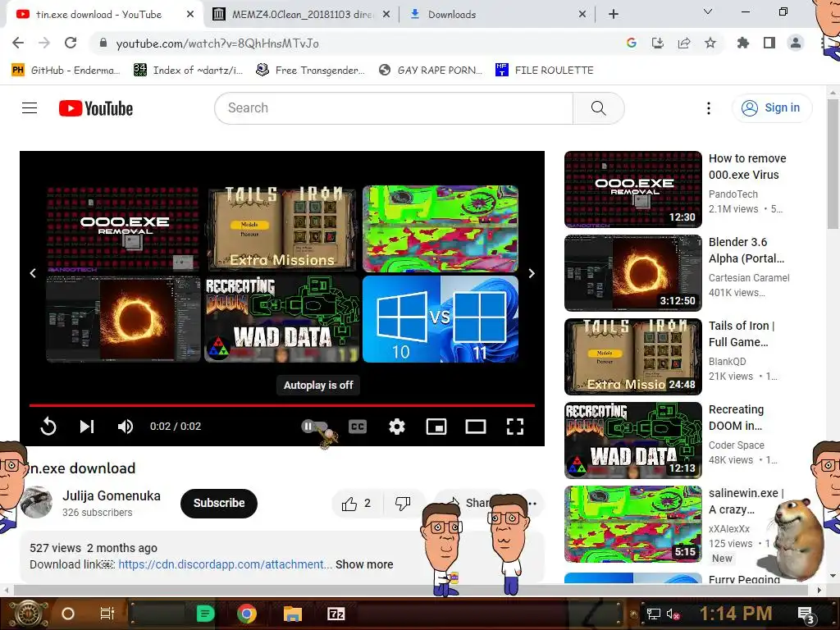Open the notification center icon
Screen dimensions: 840x630
click(x=806, y=615)
